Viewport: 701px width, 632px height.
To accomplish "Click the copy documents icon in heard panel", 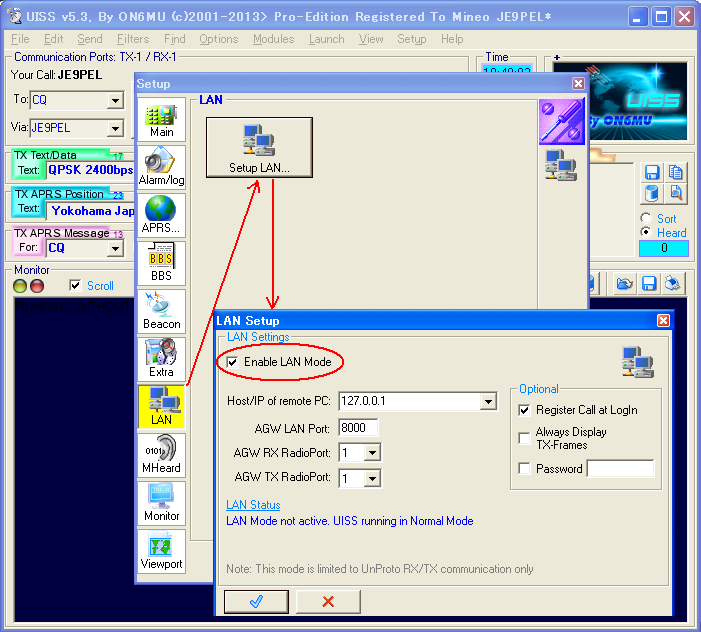I will (676, 173).
